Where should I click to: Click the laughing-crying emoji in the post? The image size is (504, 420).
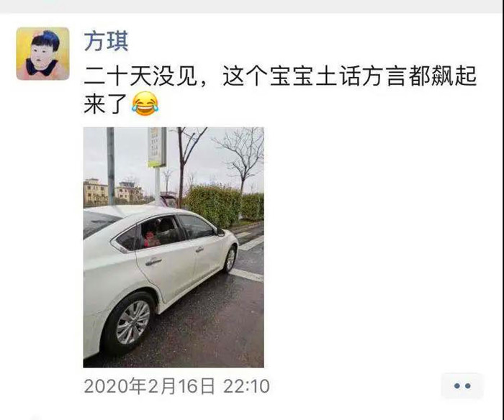(x=145, y=104)
